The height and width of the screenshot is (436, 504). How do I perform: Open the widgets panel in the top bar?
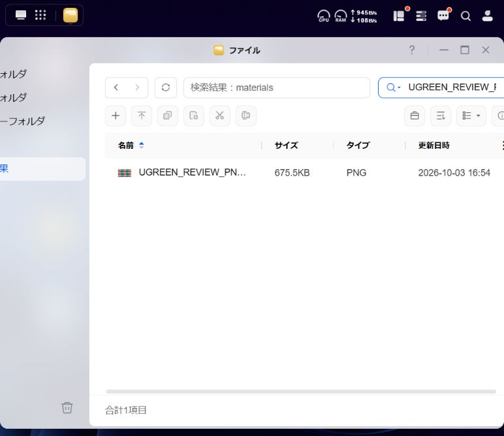(399, 16)
